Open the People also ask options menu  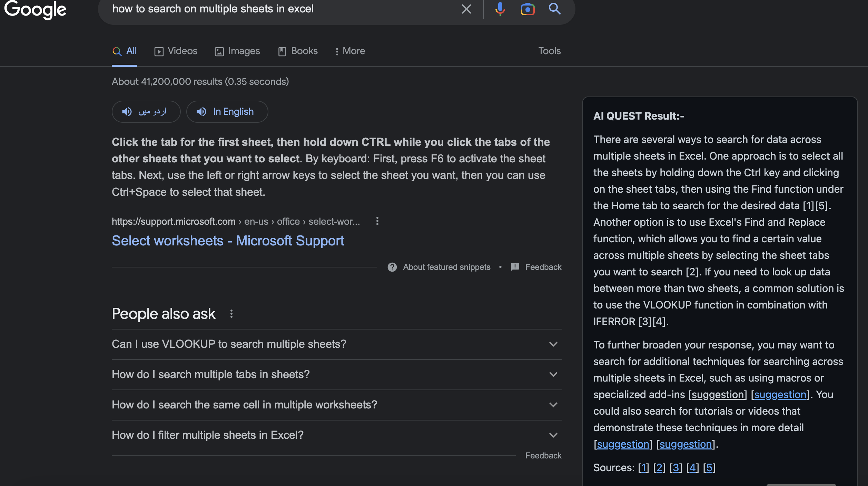click(231, 314)
